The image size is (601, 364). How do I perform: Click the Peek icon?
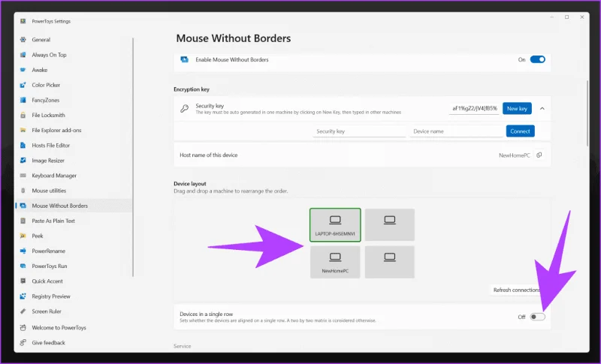coord(23,236)
